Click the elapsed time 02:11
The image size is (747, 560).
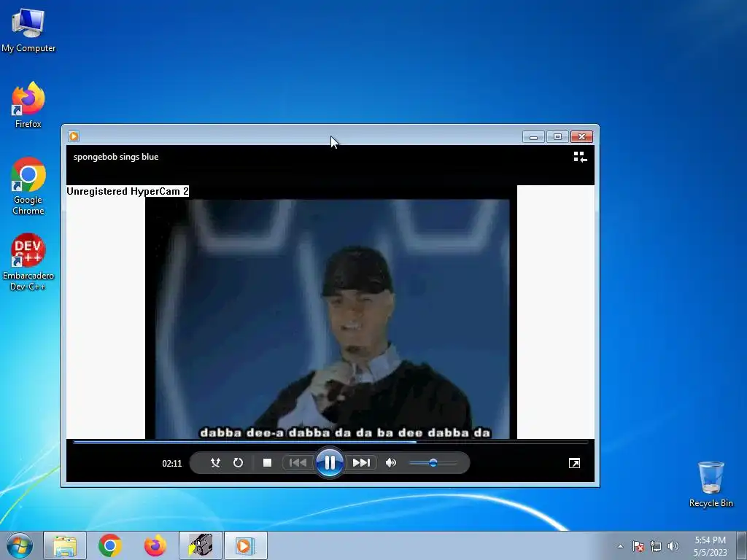click(x=172, y=463)
